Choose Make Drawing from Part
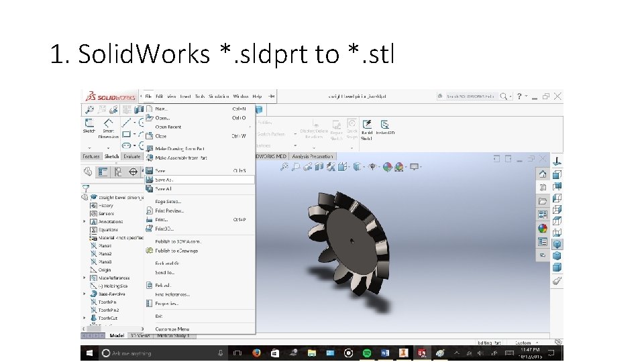 coord(200,149)
